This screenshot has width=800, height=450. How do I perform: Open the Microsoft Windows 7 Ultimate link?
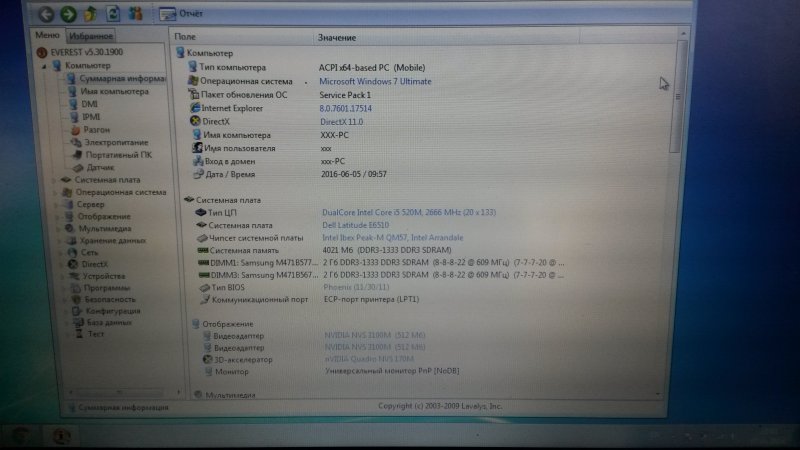pos(375,81)
